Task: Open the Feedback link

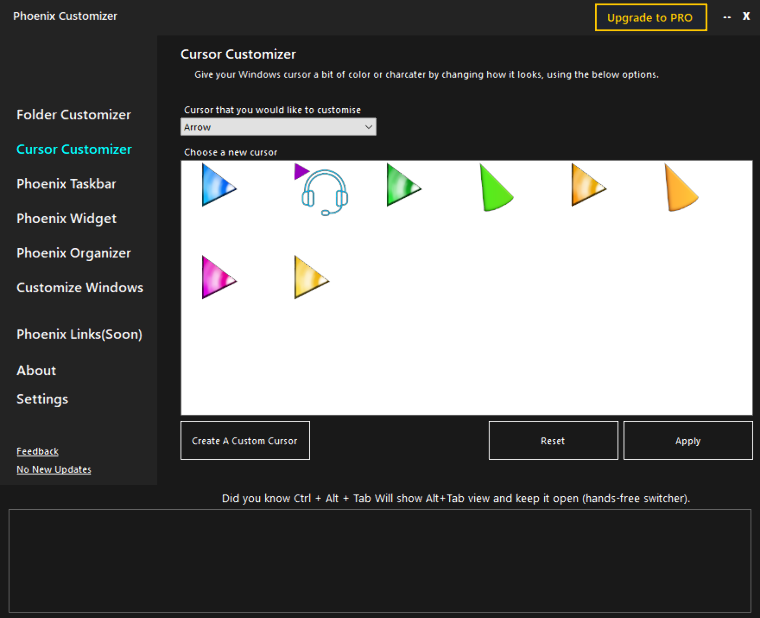Action: [37, 451]
